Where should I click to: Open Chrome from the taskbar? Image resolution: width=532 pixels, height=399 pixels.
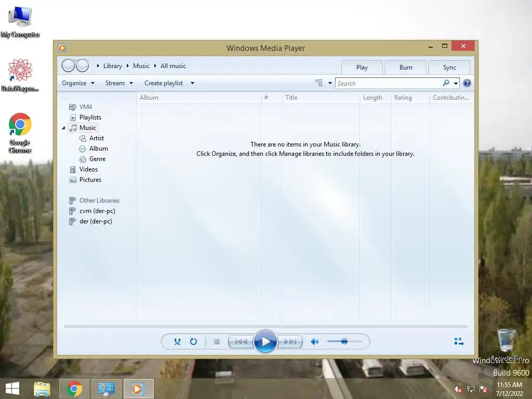(x=74, y=389)
